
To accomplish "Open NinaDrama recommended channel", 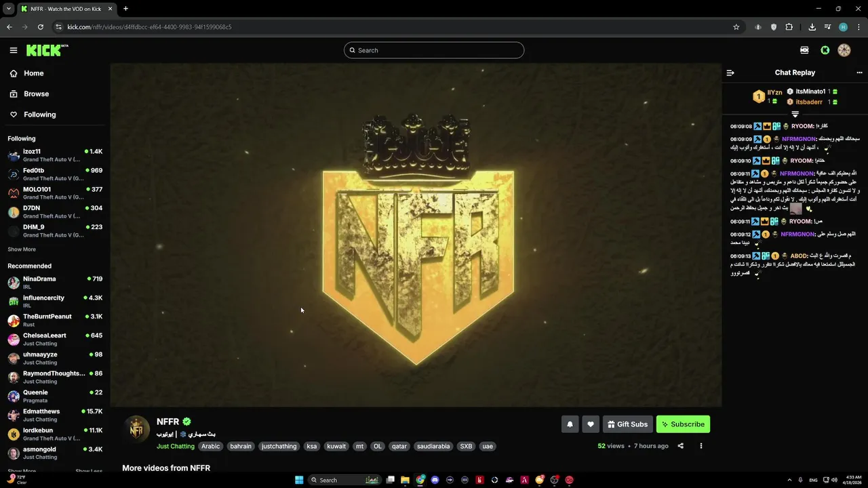I will [x=55, y=283].
